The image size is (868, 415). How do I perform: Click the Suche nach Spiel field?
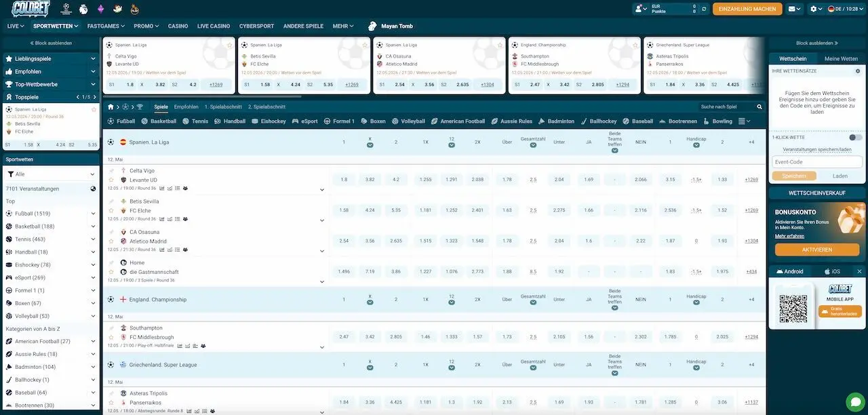(x=727, y=106)
